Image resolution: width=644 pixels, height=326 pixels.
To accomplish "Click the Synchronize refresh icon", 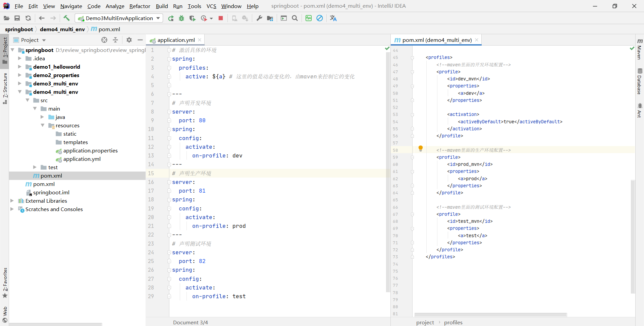I will click(x=28, y=18).
